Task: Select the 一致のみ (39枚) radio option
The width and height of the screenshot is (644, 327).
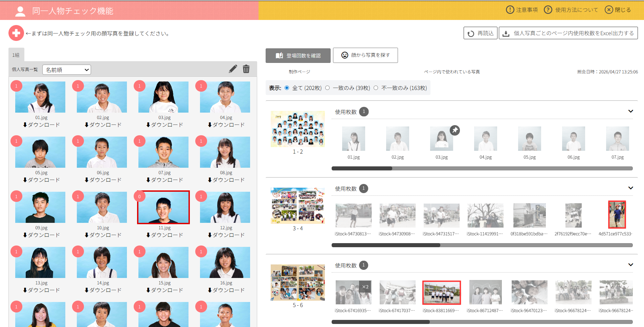Action: [x=327, y=88]
